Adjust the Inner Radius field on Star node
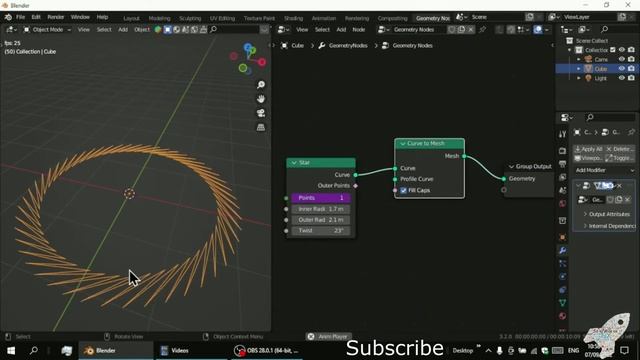 [x=321, y=209]
